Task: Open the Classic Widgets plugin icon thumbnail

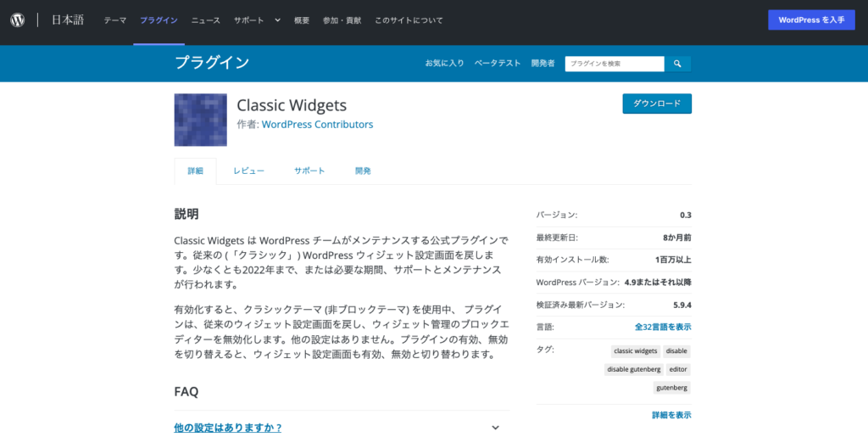Action: pyautogui.click(x=200, y=120)
